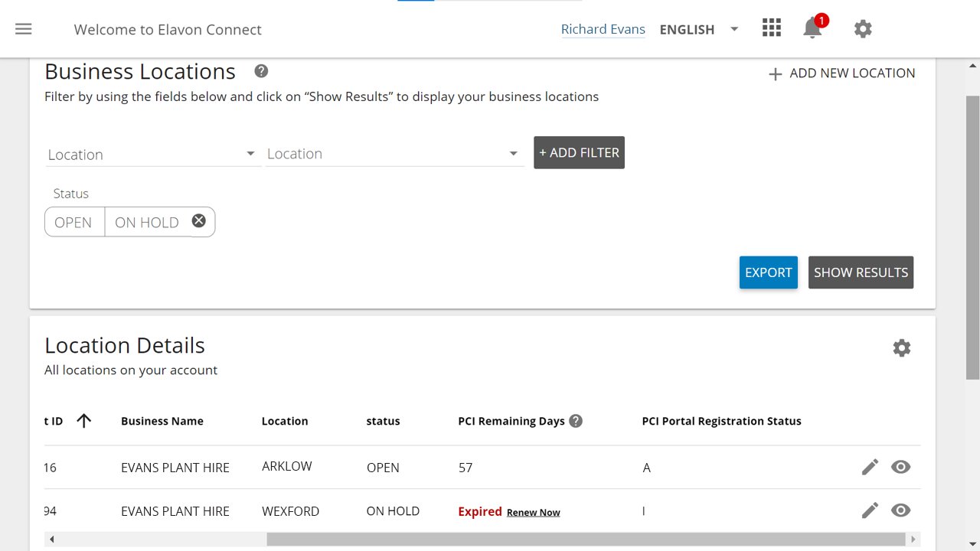The image size is (980, 551).
Task: Click the SHOW RESULTS button
Action: 861,272
